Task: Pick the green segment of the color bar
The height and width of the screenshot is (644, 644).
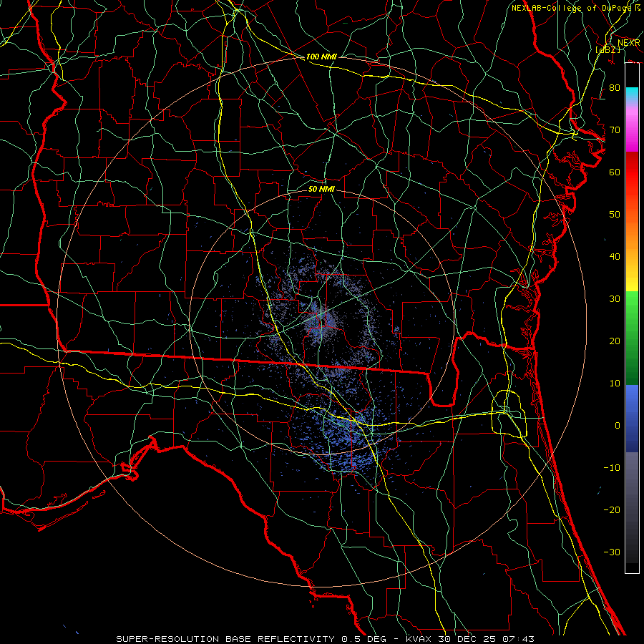Action: tap(632, 338)
